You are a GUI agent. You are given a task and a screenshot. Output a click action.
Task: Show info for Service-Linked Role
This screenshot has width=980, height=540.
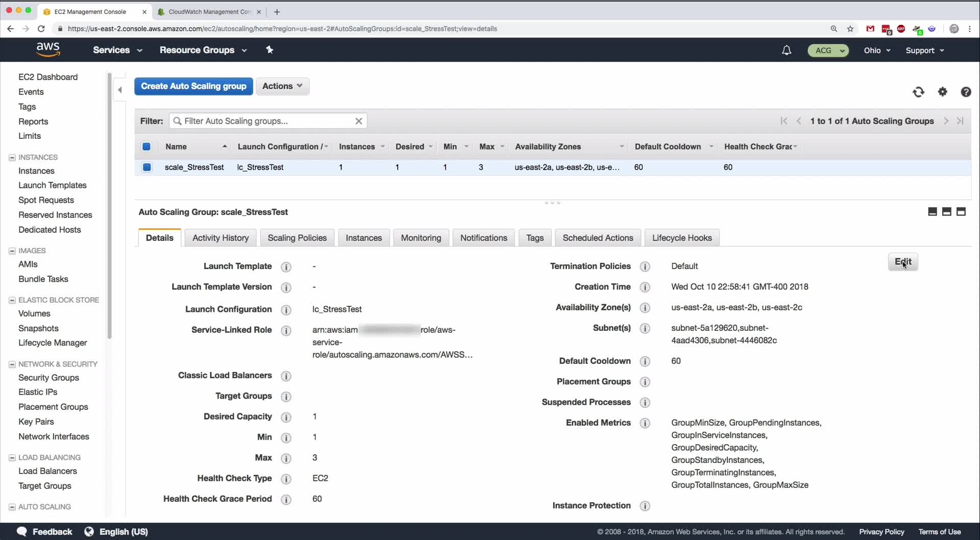pos(286,330)
